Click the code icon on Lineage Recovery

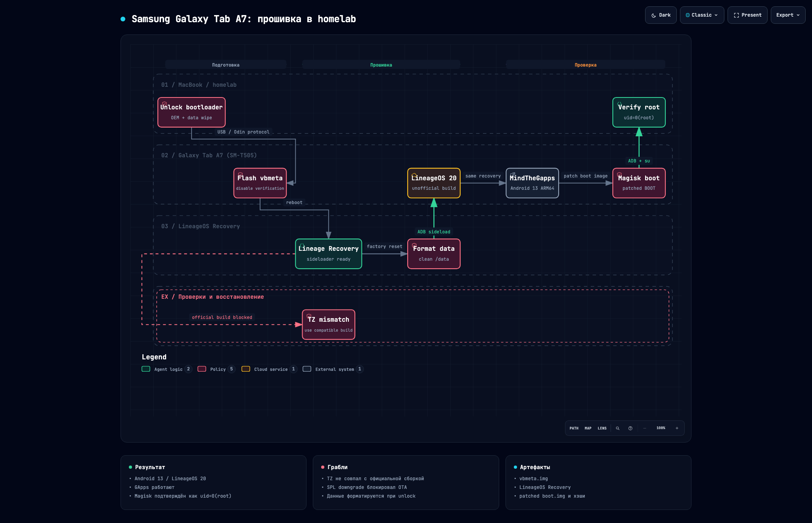(302, 245)
